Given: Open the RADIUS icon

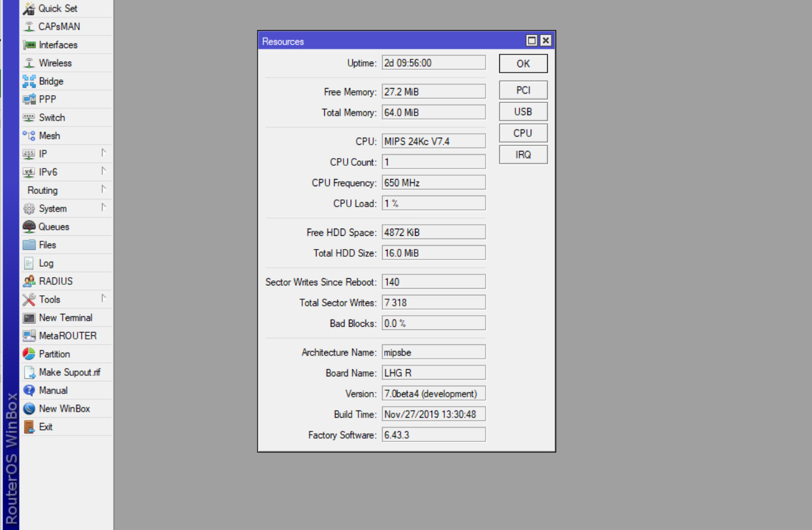Looking at the screenshot, I should (x=29, y=281).
